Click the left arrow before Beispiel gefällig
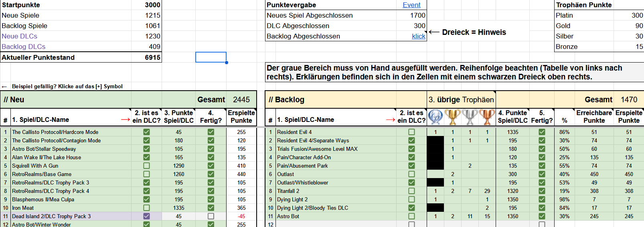 point(4,87)
